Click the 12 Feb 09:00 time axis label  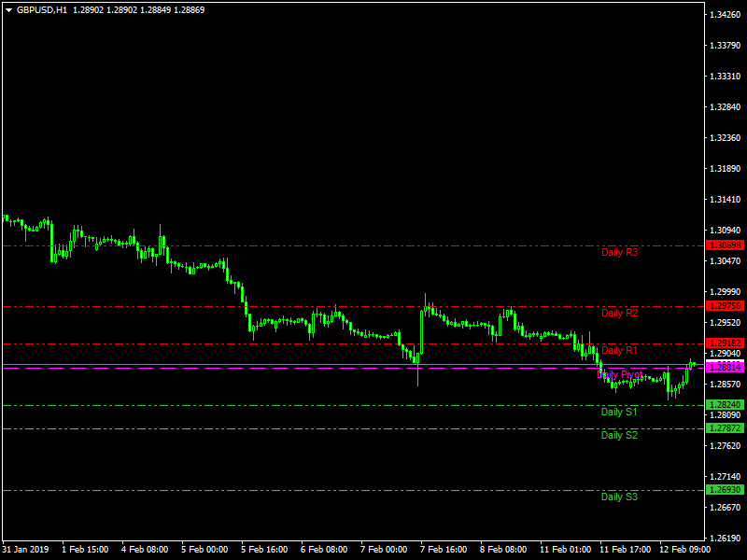point(684,550)
